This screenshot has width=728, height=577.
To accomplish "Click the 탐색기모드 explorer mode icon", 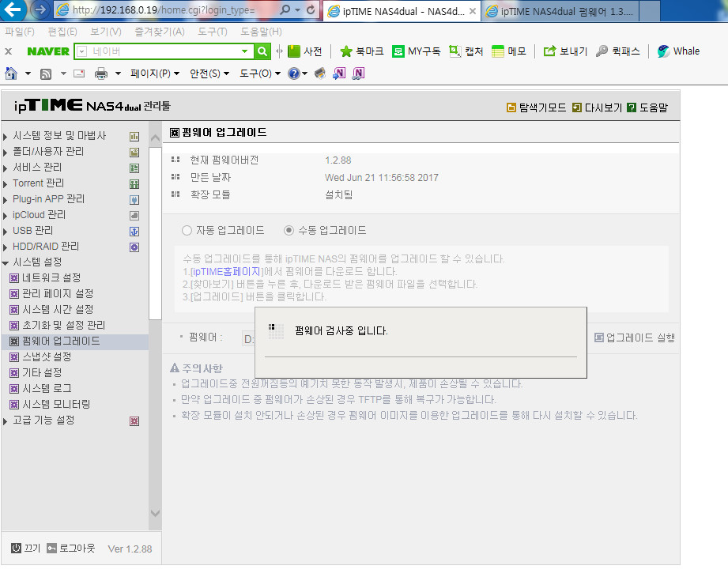I will [x=511, y=107].
